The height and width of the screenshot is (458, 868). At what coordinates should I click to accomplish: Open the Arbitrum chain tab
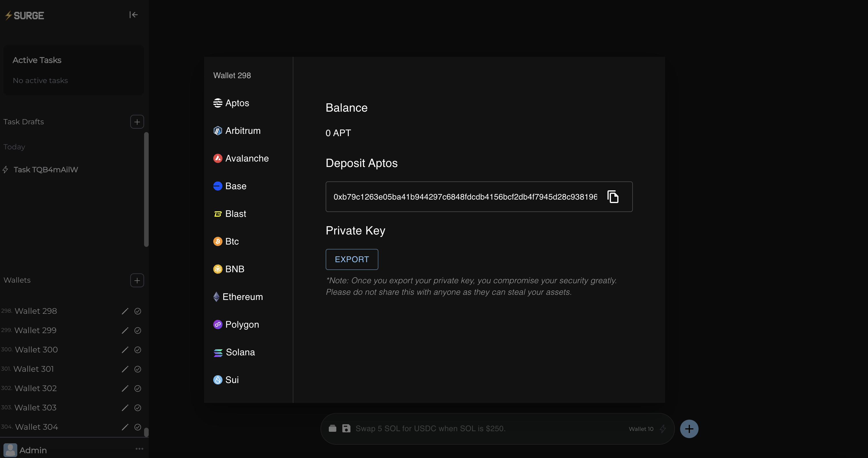click(x=243, y=131)
